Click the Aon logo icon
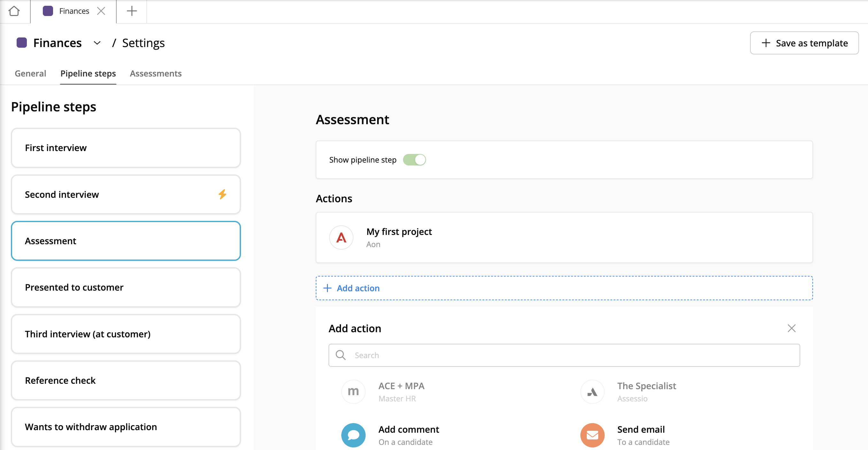The width and height of the screenshot is (868, 450). 341,237
